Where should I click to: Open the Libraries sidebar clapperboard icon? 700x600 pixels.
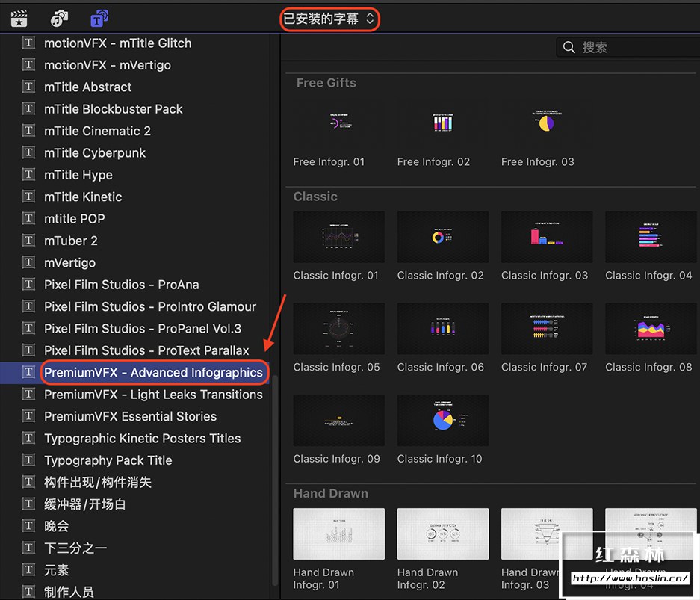coord(19,18)
